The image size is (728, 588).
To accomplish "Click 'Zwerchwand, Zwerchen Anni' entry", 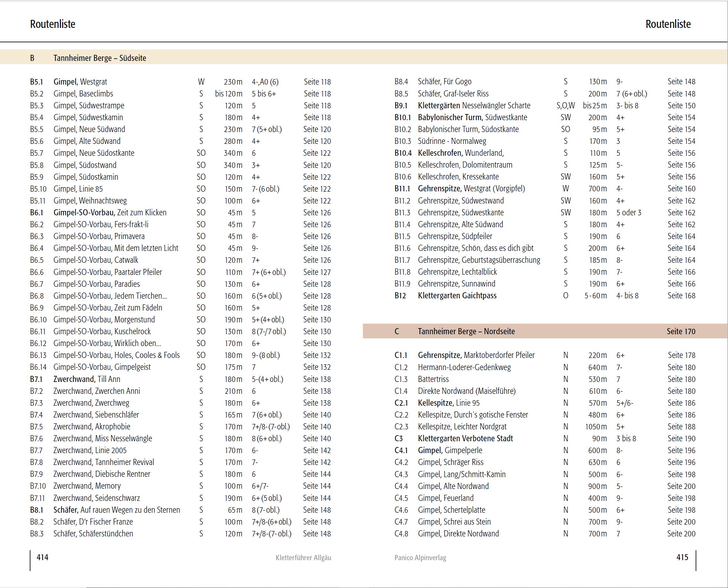I will (96, 391).
